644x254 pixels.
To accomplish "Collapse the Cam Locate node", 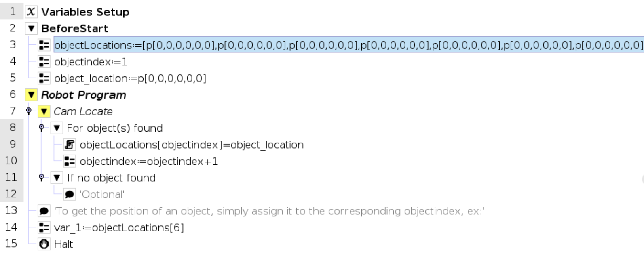I will pyautogui.click(x=44, y=111).
